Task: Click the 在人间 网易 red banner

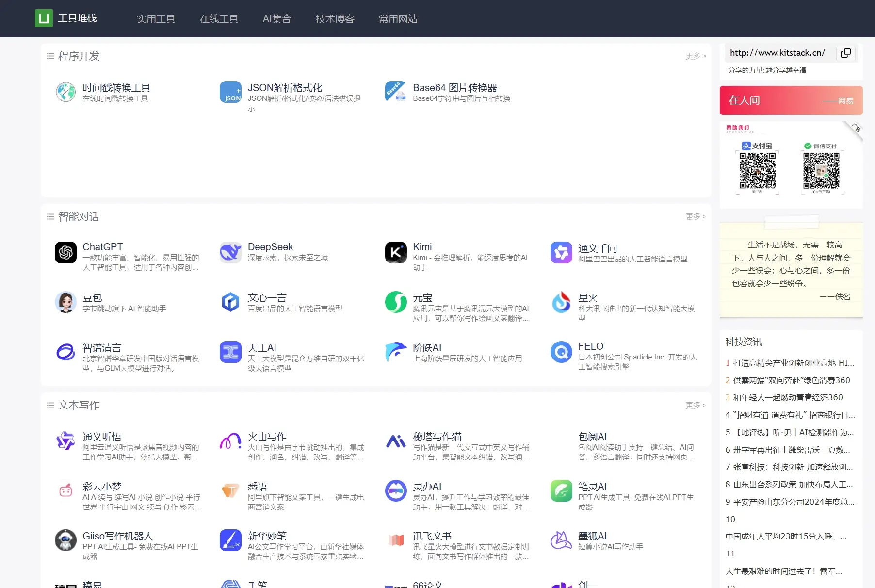Action: (x=791, y=100)
